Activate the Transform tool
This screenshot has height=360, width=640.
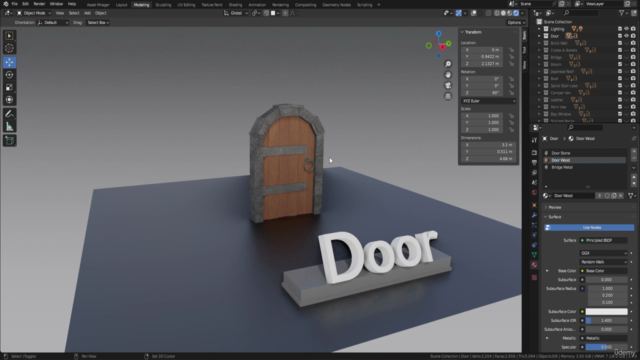(x=9, y=100)
